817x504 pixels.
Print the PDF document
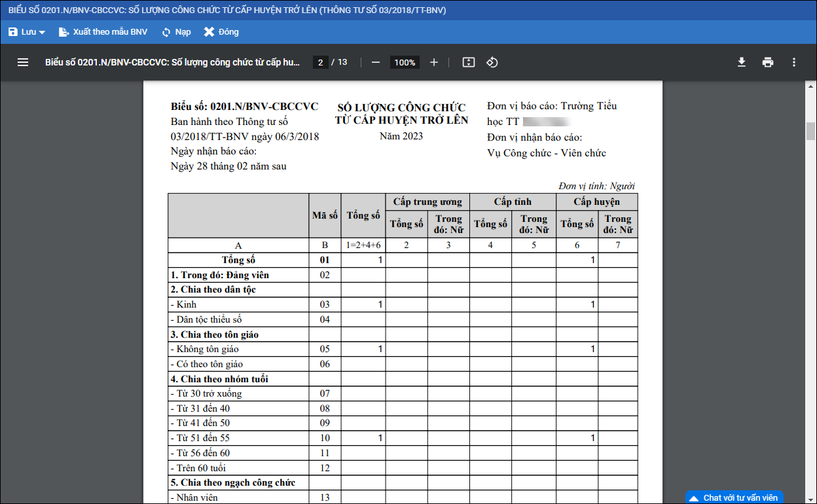point(768,62)
